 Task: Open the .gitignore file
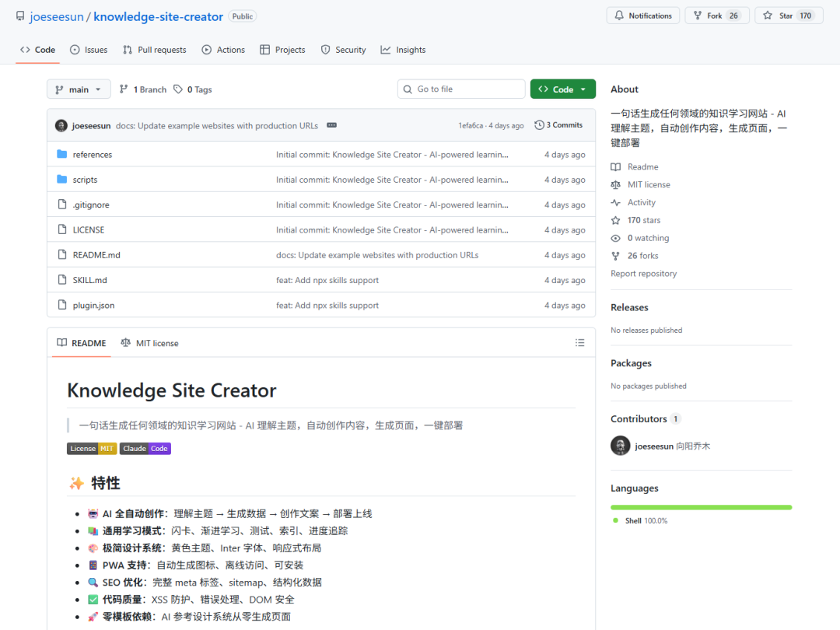(x=91, y=205)
